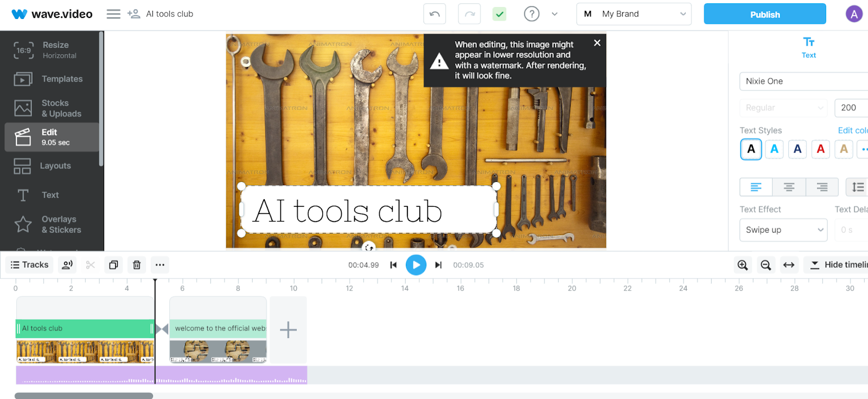Undo the last action

click(435, 14)
